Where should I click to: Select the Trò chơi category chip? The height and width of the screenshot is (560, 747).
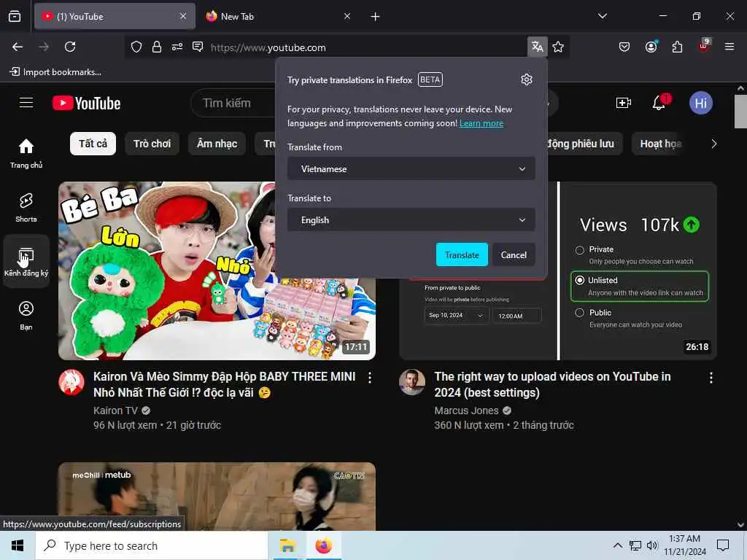click(x=152, y=144)
